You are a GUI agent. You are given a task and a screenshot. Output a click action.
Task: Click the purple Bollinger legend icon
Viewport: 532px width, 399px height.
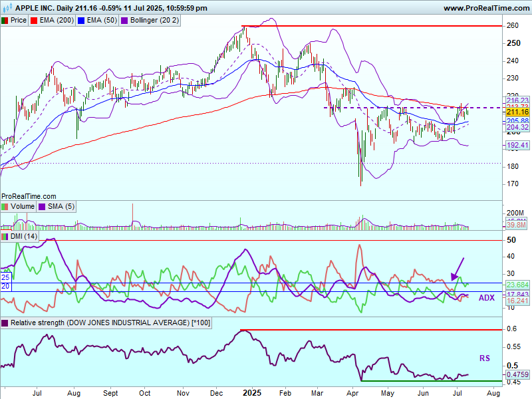123,21
